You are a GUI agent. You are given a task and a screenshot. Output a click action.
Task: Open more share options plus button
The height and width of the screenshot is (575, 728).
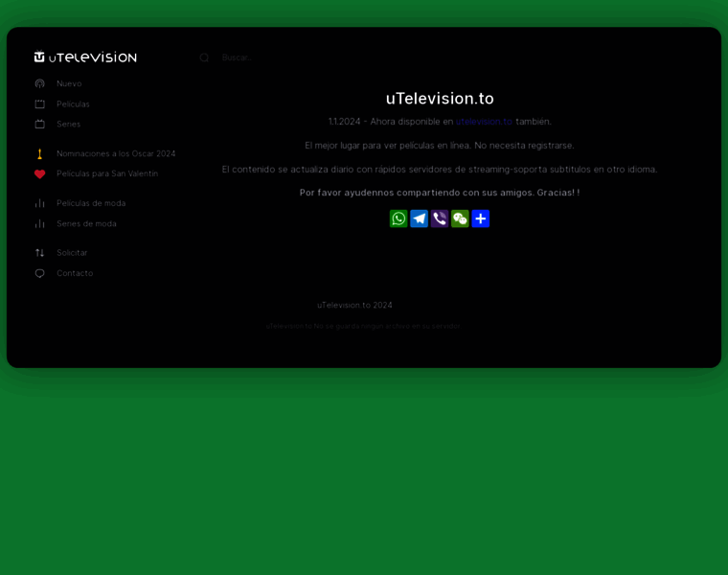(x=481, y=218)
